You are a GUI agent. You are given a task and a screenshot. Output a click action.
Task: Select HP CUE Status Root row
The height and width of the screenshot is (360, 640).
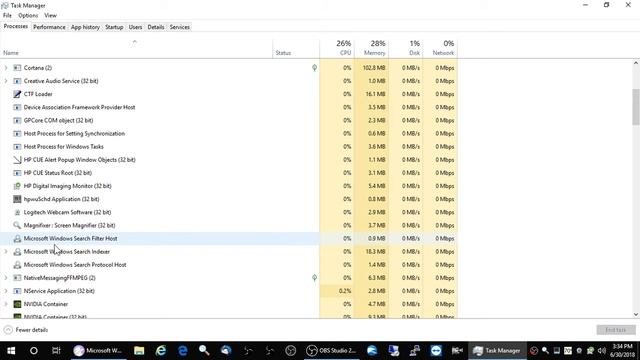(x=229, y=173)
